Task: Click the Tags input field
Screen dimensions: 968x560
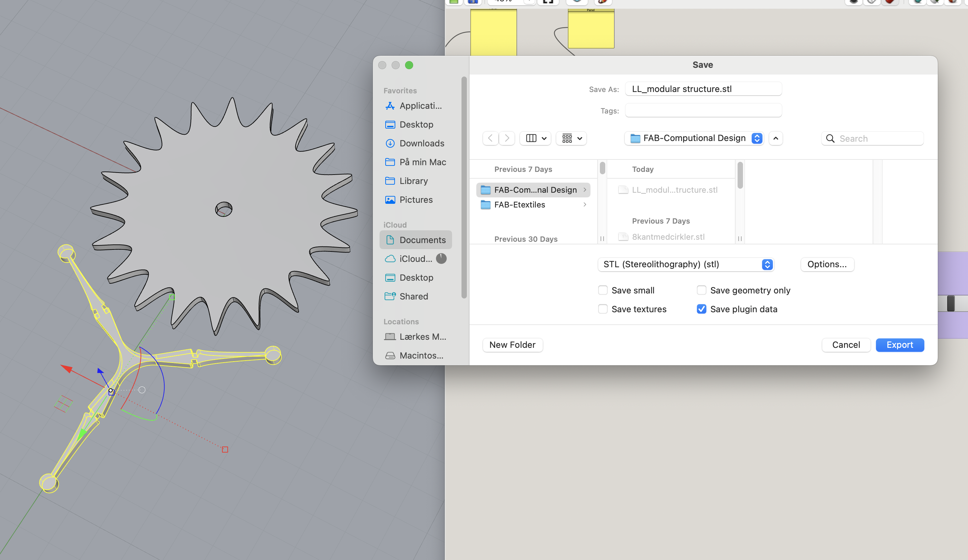Action: coord(703,110)
